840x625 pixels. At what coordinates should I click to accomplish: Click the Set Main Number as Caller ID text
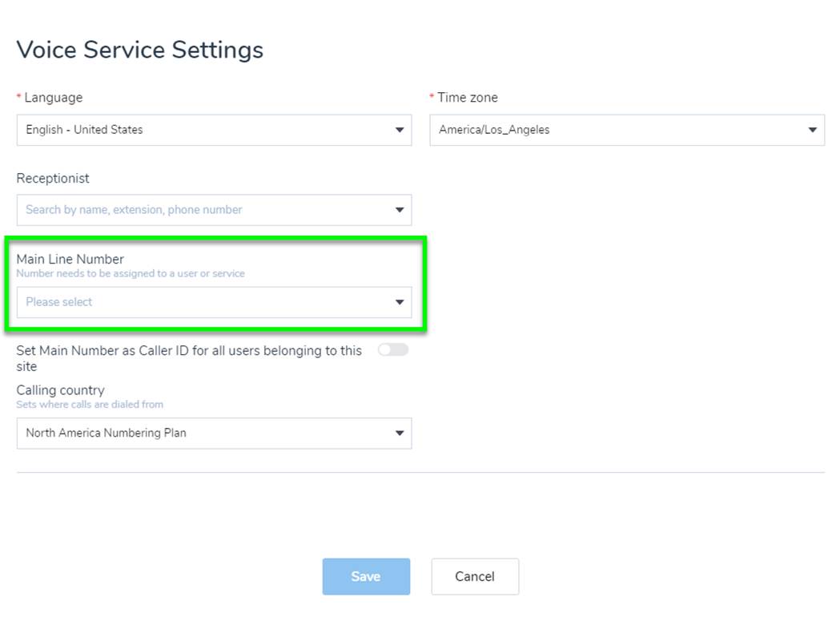tap(189, 358)
